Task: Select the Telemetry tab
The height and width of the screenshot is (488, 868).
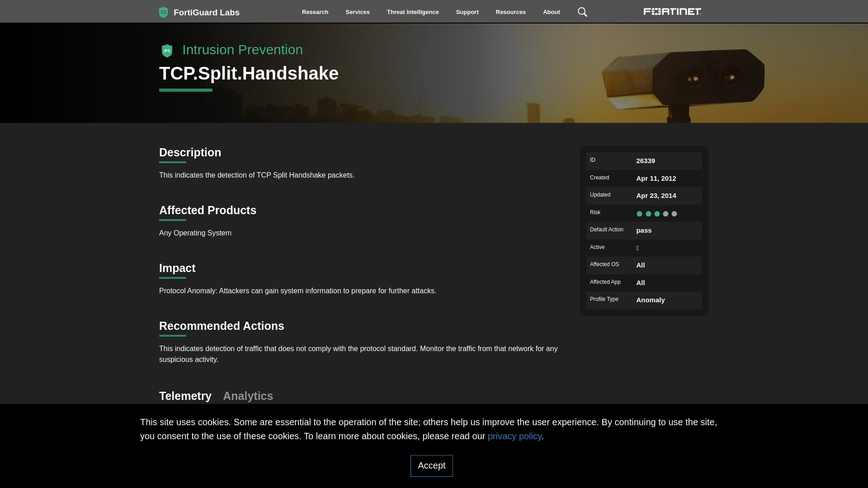Action: (185, 396)
